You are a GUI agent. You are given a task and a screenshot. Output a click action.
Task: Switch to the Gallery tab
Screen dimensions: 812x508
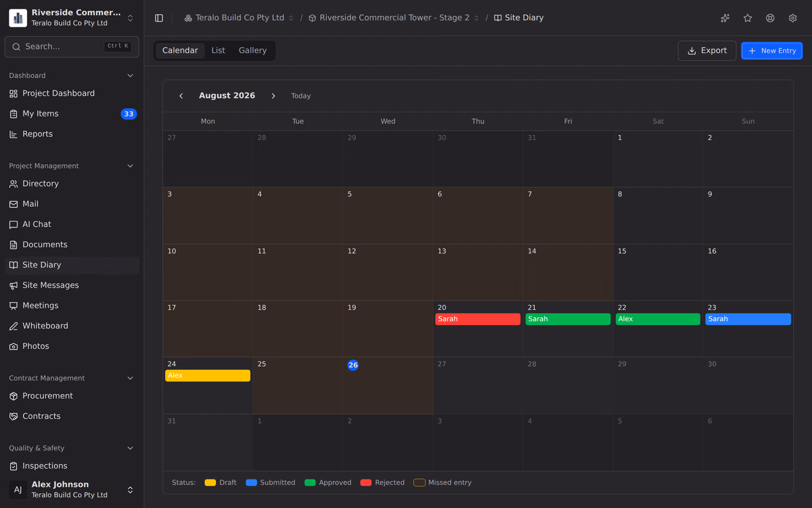pyautogui.click(x=253, y=51)
